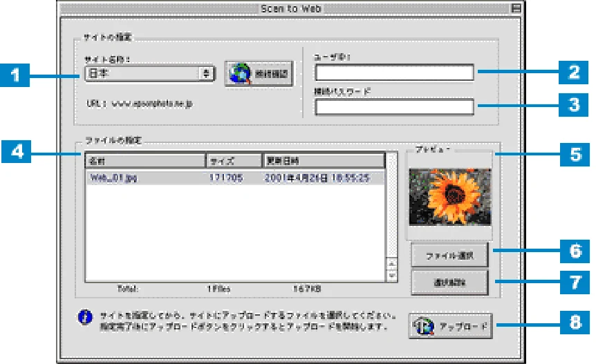This screenshot has height=364, width=596.
Task: Click the blue information icon
Action: tap(85, 317)
